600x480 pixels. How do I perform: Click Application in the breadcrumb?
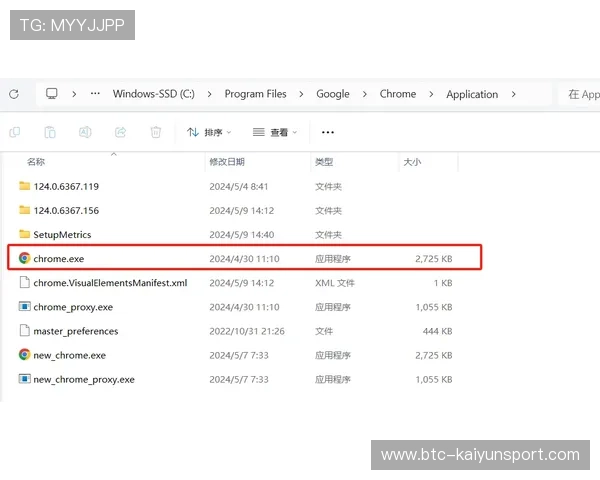coord(472,95)
